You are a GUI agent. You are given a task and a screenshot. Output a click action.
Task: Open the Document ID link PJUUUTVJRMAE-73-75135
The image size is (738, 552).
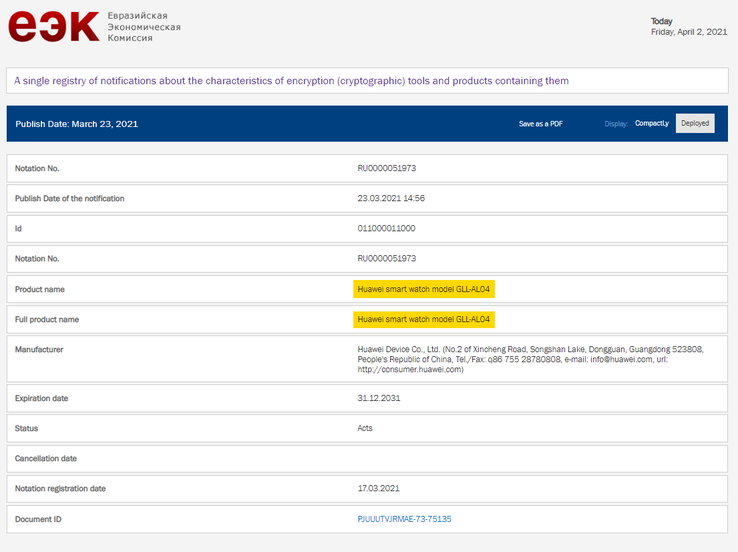point(404,519)
